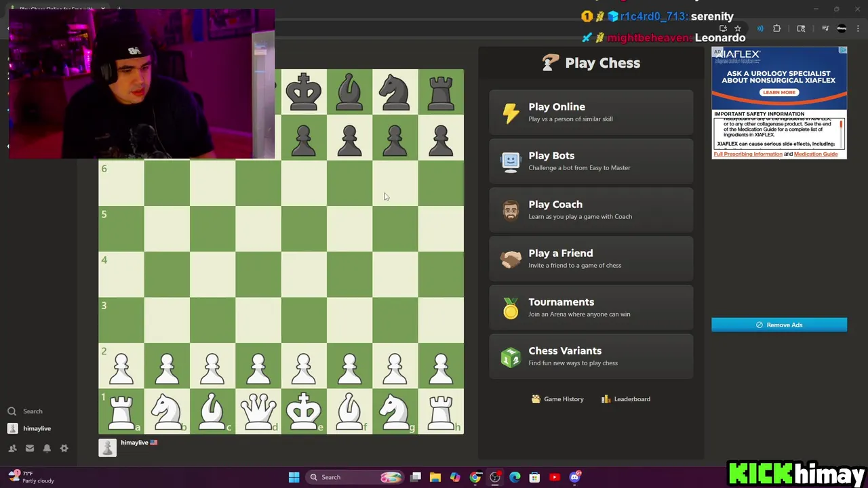Image resolution: width=868 pixels, height=488 pixels.
Task: Select Play a Friend option
Action: pyautogui.click(x=591, y=259)
